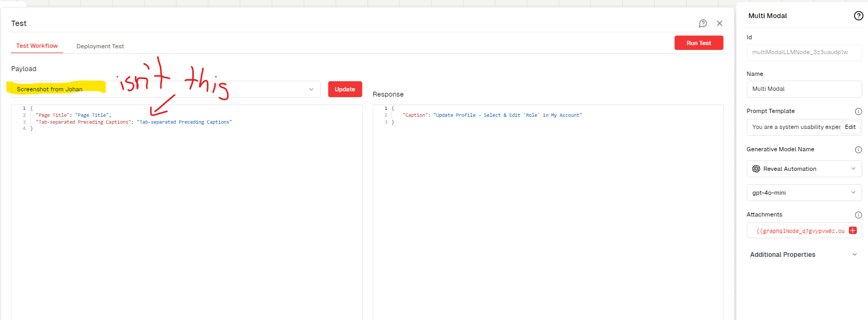The width and height of the screenshot is (868, 320).
Task: Switch to the Test Workflow tab
Action: (x=37, y=46)
